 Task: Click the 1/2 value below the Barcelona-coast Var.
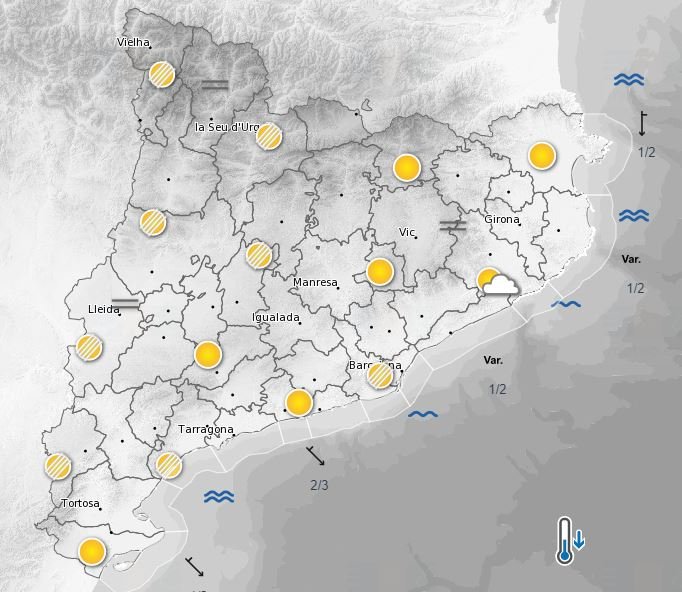click(x=498, y=389)
